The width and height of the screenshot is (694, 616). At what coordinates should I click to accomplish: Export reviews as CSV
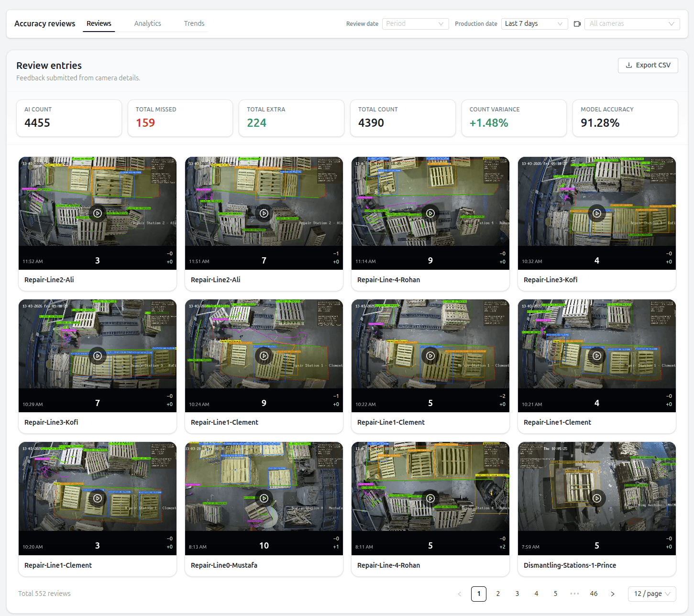click(648, 65)
